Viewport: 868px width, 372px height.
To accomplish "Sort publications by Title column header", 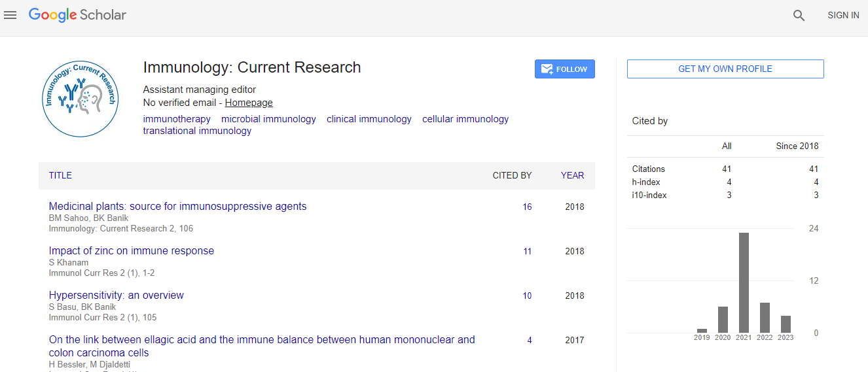I will tap(60, 175).
